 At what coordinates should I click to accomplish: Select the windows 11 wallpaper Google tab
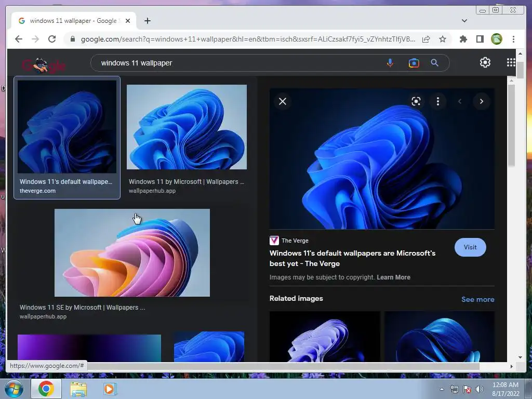pyautogui.click(x=73, y=21)
